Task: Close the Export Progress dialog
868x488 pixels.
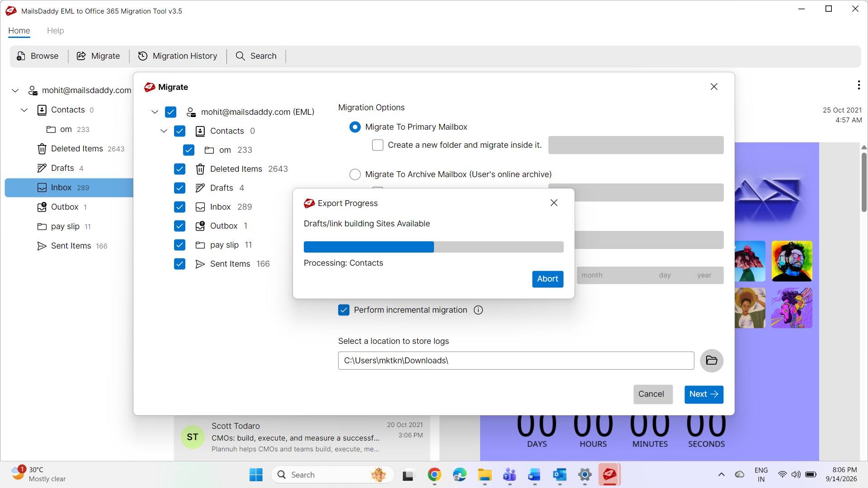Action: [x=554, y=203]
